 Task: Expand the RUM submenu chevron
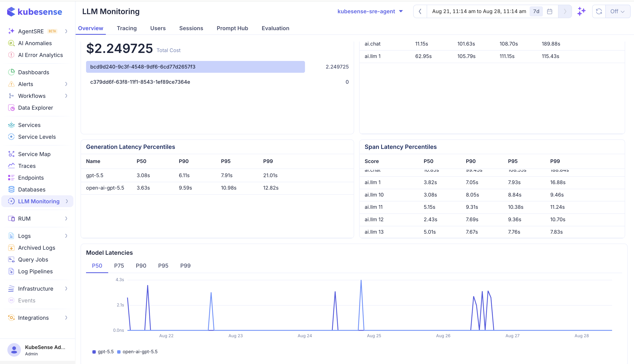click(66, 218)
